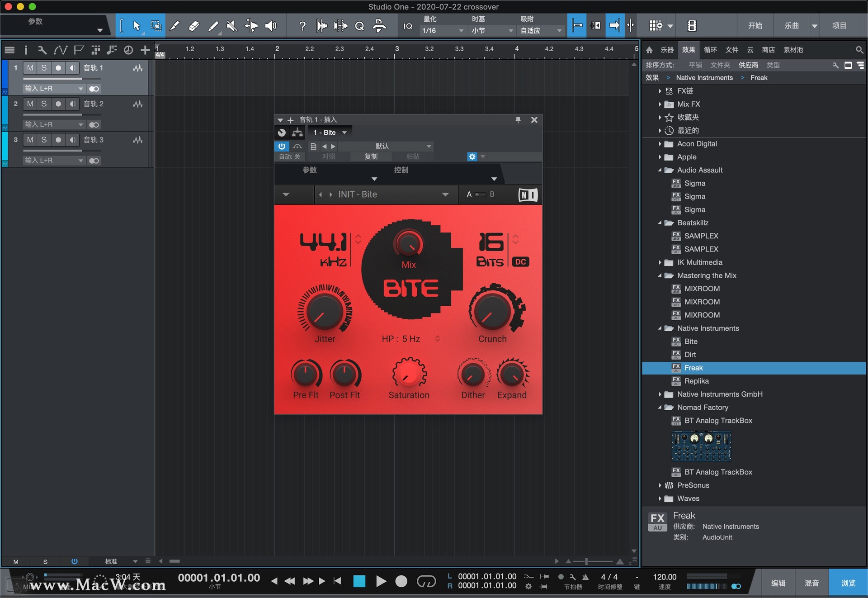Mute track 音轨 1
This screenshot has height=598, width=868.
(30, 68)
